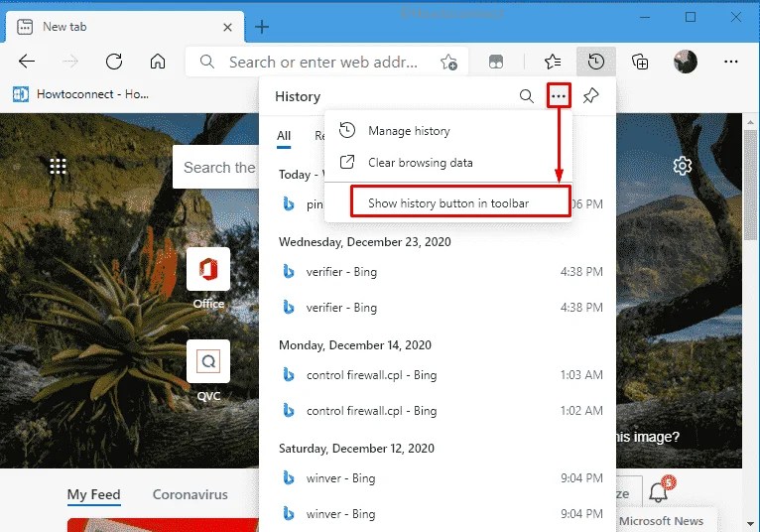The image size is (760, 532).
Task: Open History panel more options button
Action: [559, 95]
